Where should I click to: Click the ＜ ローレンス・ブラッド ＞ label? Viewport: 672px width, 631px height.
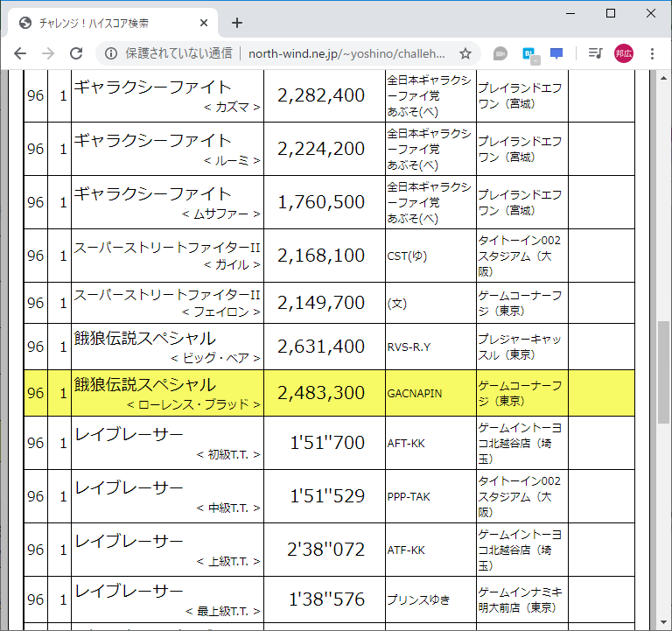point(193,404)
